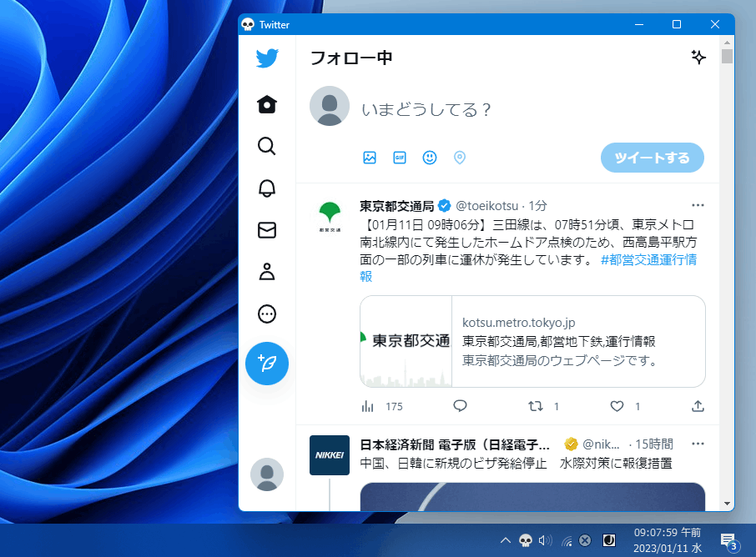Click the skull tray icon in the taskbar
This screenshot has height=557, width=756.
526,540
